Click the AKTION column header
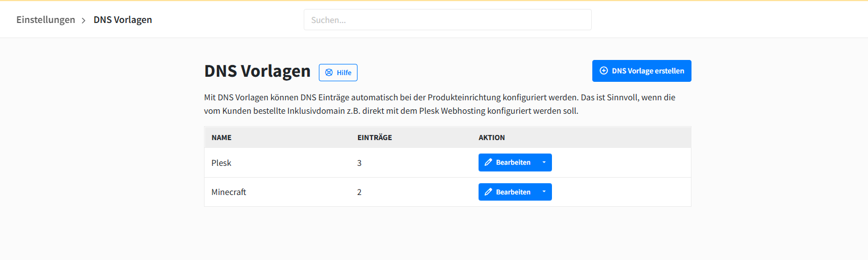The width and height of the screenshot is (868, 260). [491, 137]
